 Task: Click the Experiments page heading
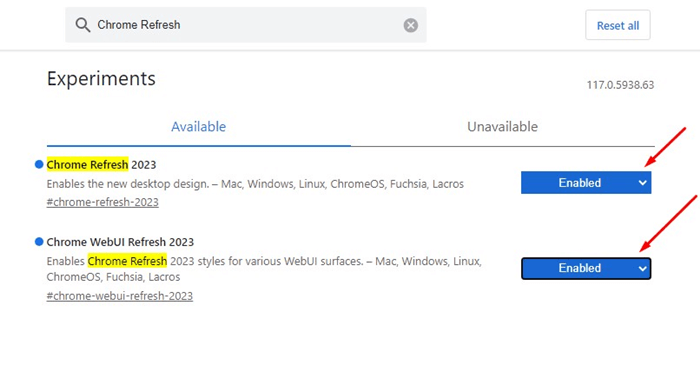point(101,79)
